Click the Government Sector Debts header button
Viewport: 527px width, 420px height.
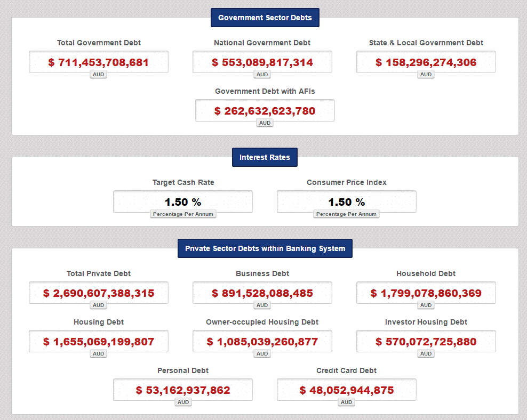point(265,18)
